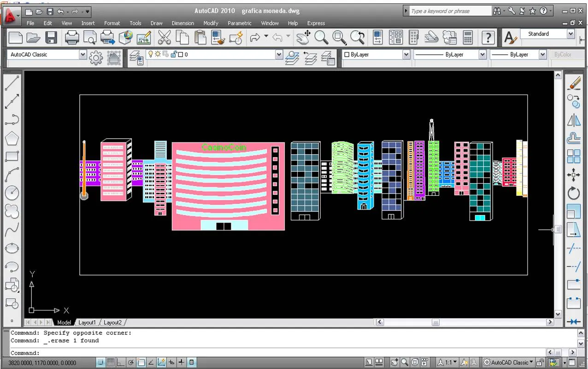Open the Layer Properties Manager icon
Screen dimensions: 588x369
tap(136, 58)
